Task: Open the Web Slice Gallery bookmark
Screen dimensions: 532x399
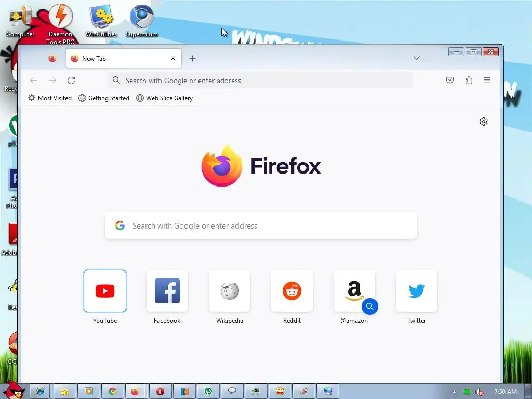Action: click(165, 98)
